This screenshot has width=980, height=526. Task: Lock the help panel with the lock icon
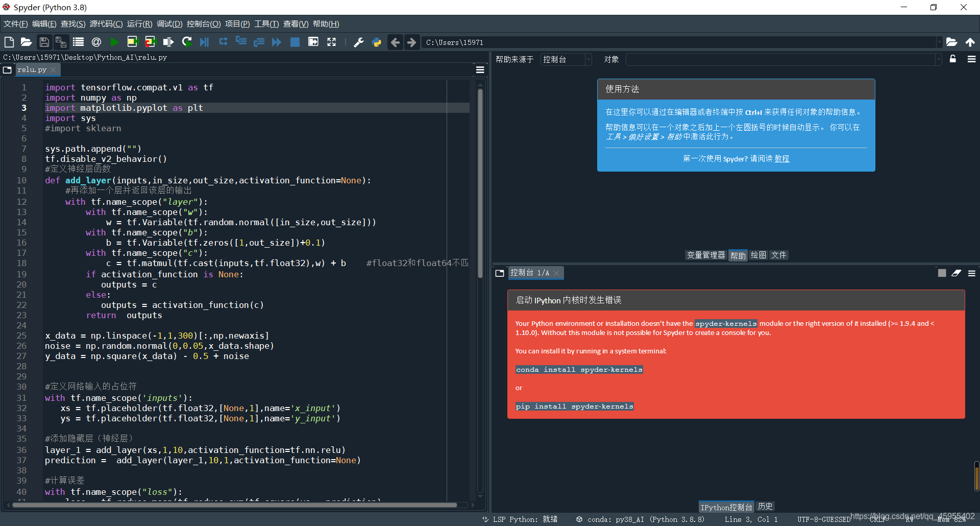click(x=952, y=59)
